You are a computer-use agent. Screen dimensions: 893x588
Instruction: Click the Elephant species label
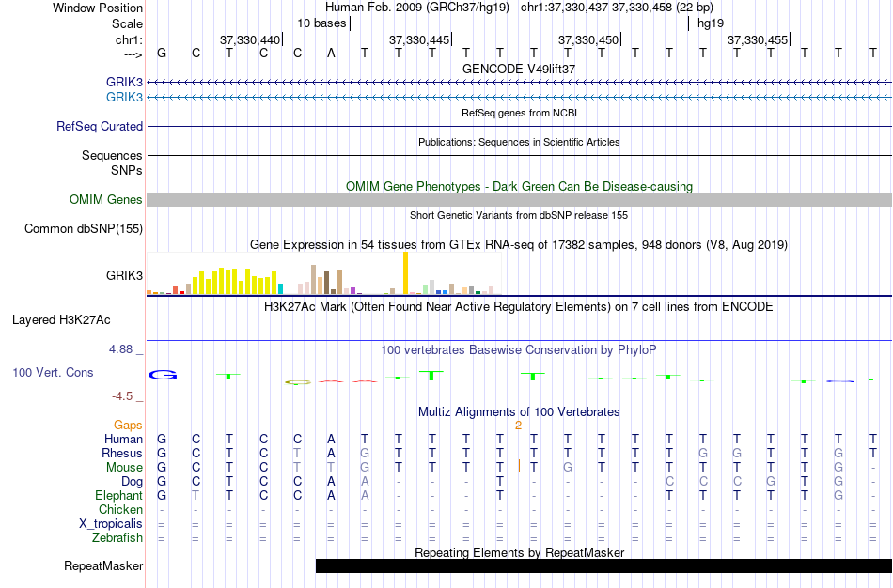tap(118, 495)
